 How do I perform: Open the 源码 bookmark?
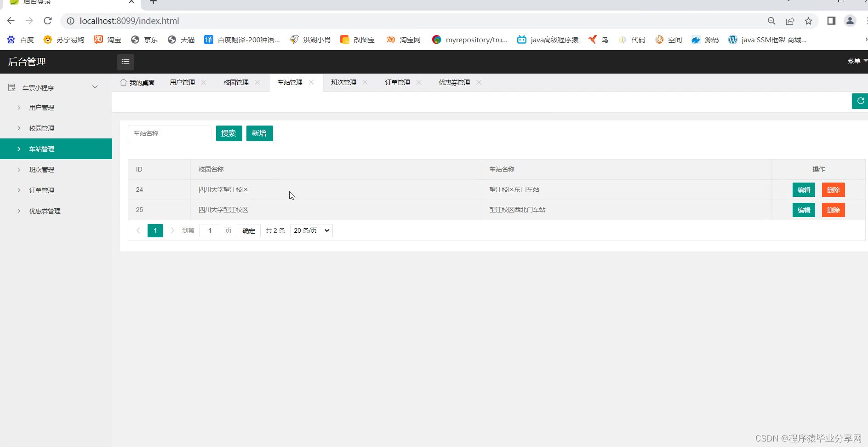coord(705,40)
